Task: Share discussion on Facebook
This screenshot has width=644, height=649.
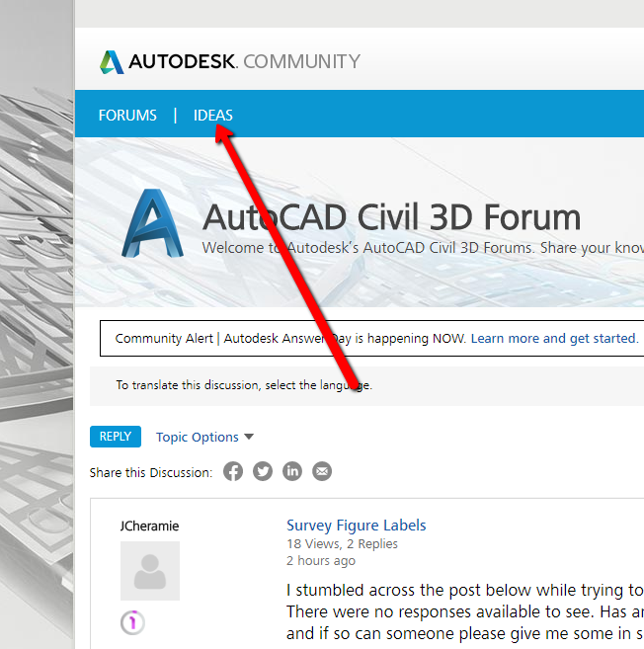Action: tap(233, 471)
